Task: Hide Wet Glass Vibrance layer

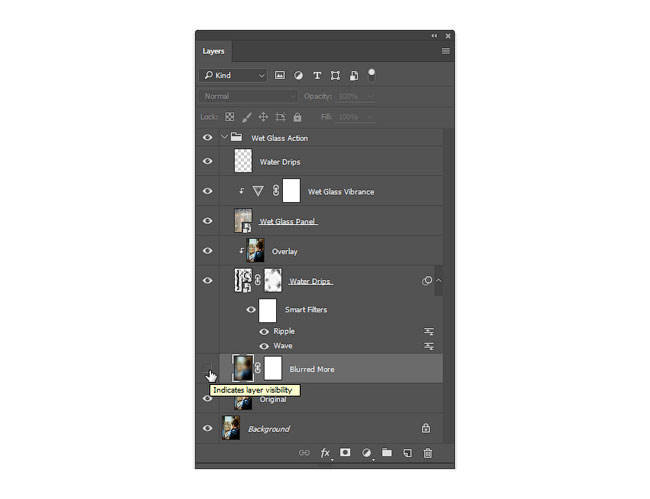Action: pos(208,191)
